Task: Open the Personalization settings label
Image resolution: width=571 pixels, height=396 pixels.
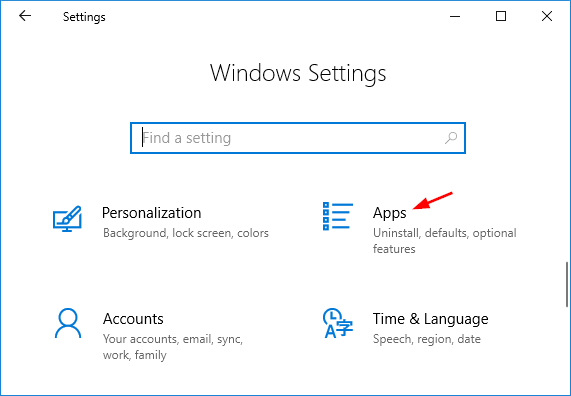Action: tap(151, 213)
